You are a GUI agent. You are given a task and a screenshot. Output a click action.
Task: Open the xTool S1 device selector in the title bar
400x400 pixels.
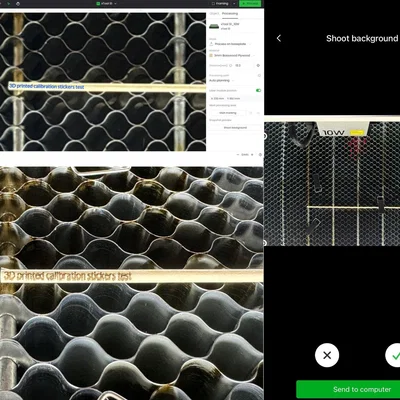106,3
